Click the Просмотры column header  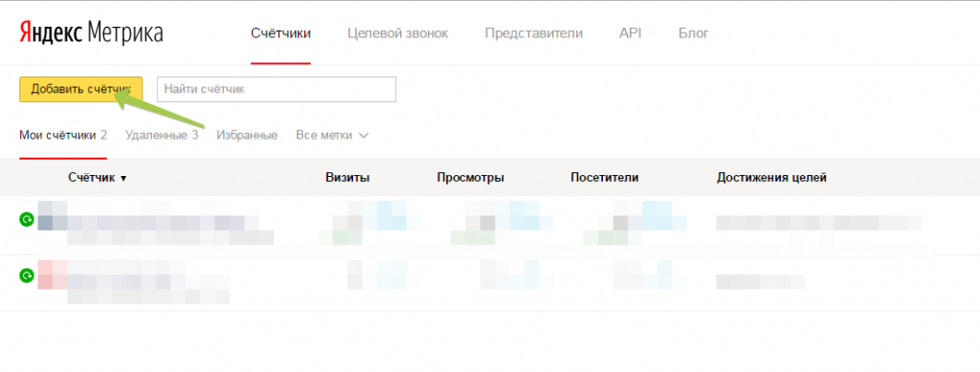(471, 178)
